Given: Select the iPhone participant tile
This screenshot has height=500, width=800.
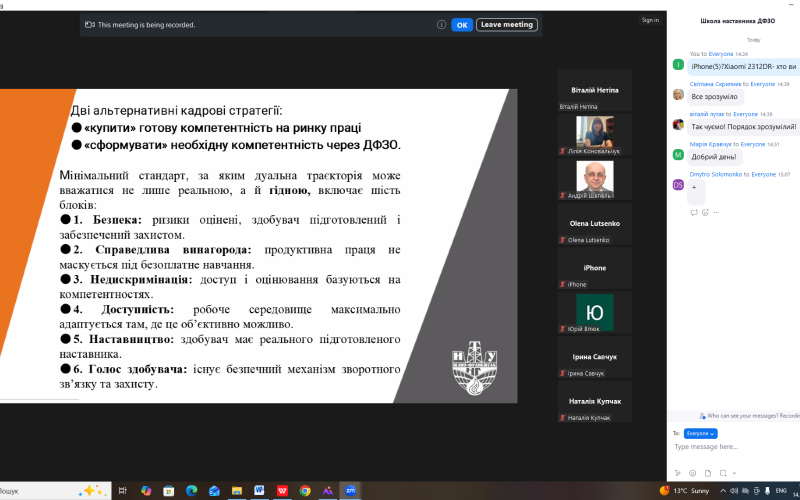Looking at the screenshot, I should coord(594,268).
